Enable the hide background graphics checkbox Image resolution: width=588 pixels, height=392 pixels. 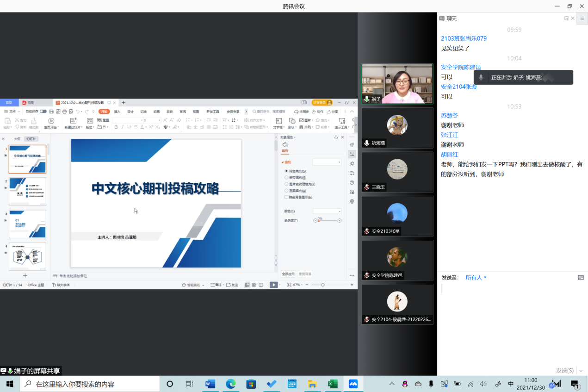286,197
